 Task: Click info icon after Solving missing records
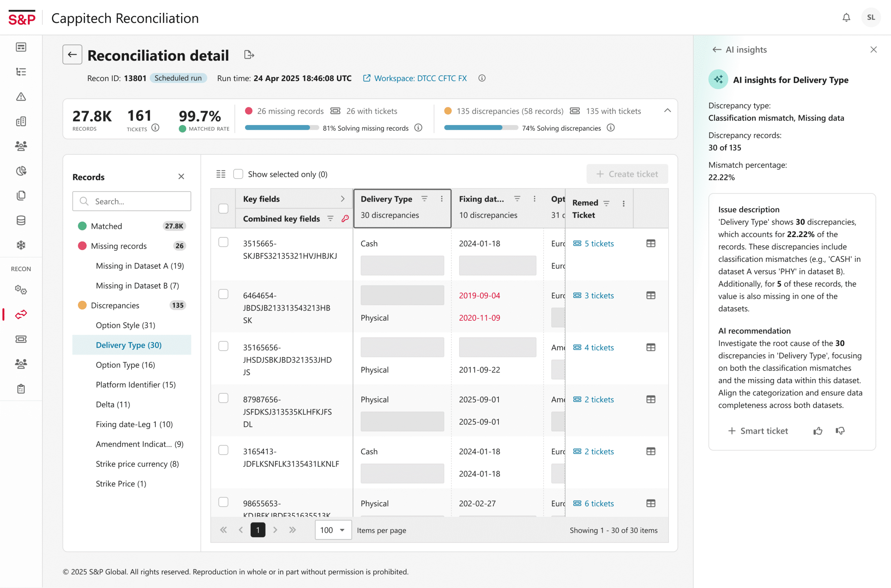pyautogui.click(x=418, y=128)
